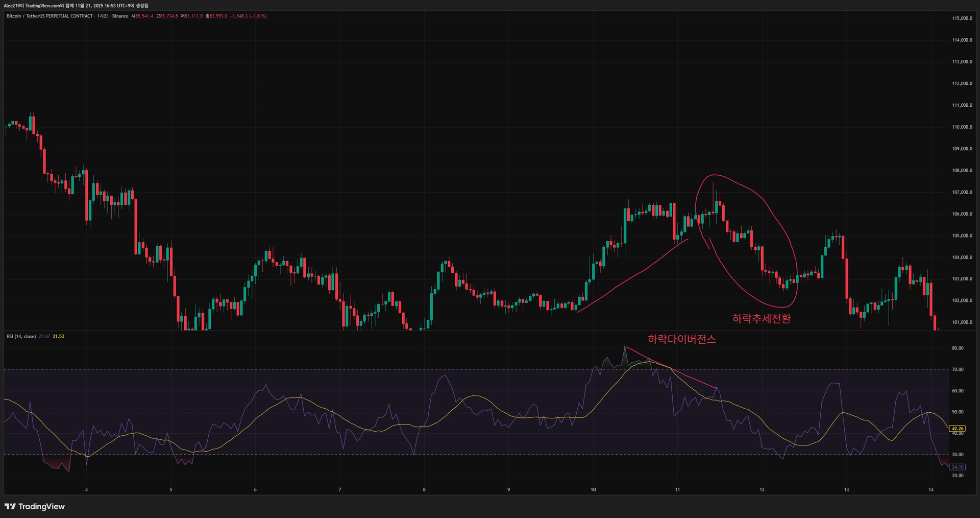Click the 113,000.0 price axis label
This screenshot has width=980, height=518.
click(962, 62)
